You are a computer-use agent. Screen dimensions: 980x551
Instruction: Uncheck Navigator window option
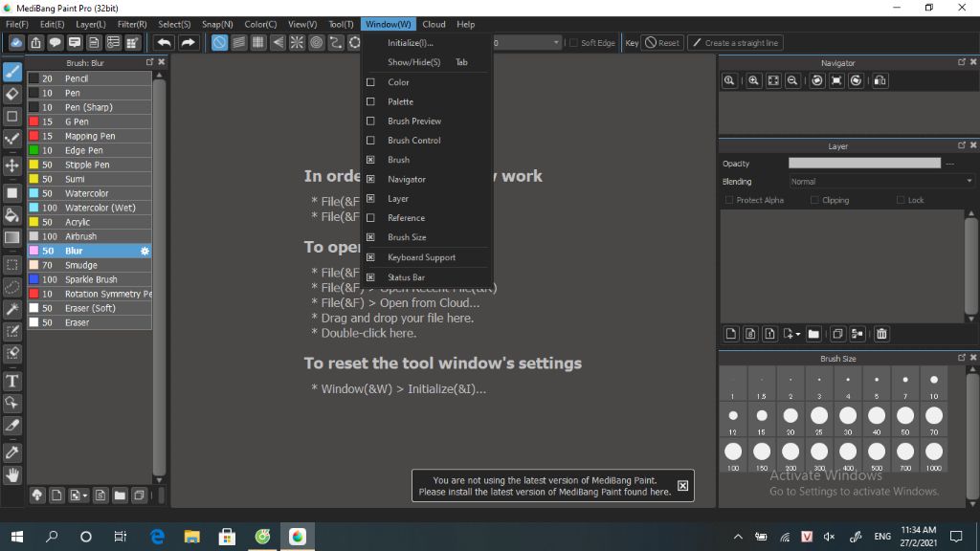tap(370, 179)
